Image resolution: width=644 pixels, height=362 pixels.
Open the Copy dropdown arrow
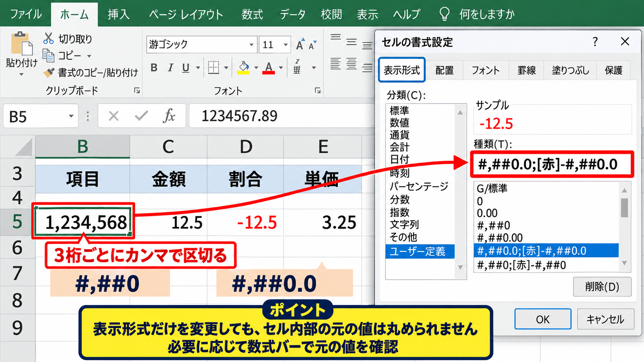(x=89, y=56)
